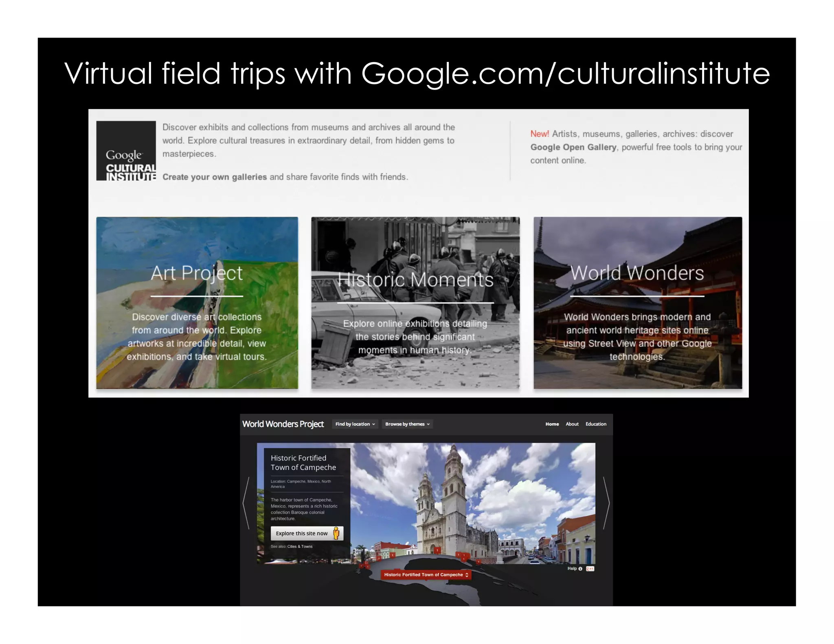834x644 pixels.
Task: Open the Art Project card
Action: [x=197, y=303]
